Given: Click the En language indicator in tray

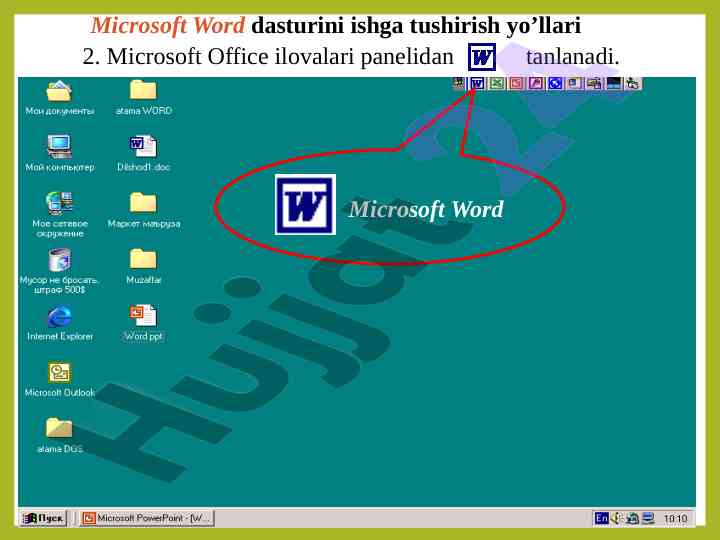Looking at the screenshot, I should click(601, 518).
